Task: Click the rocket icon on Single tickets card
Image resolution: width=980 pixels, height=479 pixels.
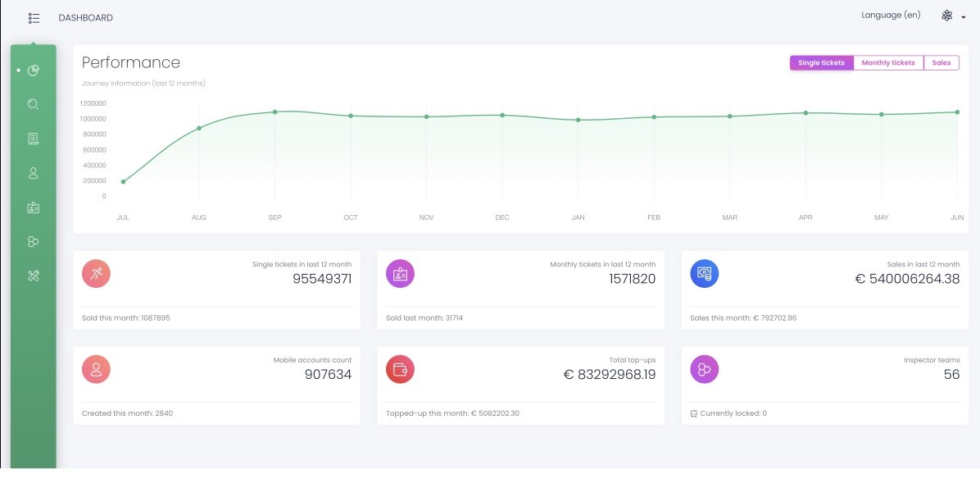Action: click(96, 273)
